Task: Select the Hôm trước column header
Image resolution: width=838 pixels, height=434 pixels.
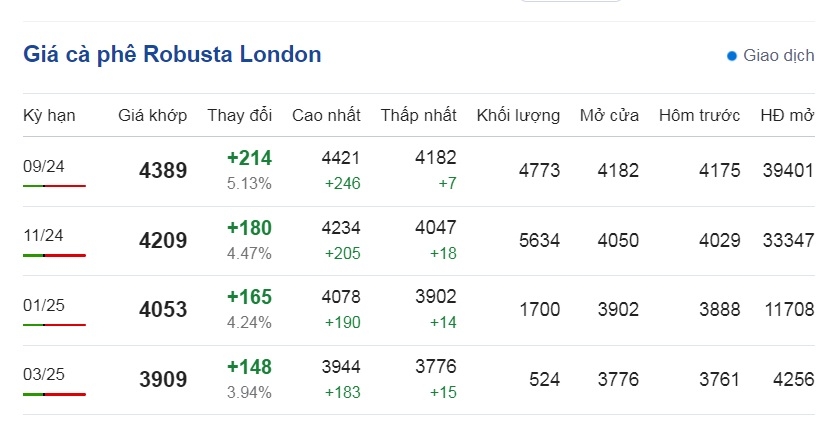Action: click(699, 115)
